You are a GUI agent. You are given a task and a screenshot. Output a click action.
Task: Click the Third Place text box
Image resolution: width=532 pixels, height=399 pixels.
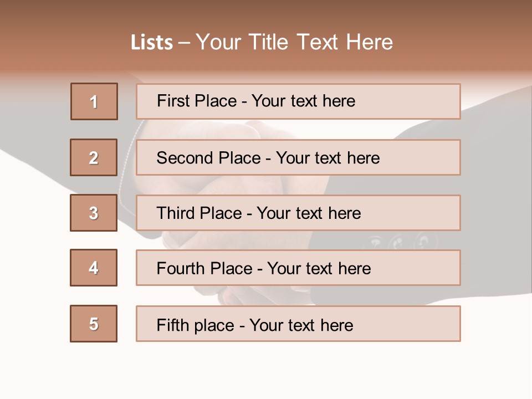click(298, 213)
